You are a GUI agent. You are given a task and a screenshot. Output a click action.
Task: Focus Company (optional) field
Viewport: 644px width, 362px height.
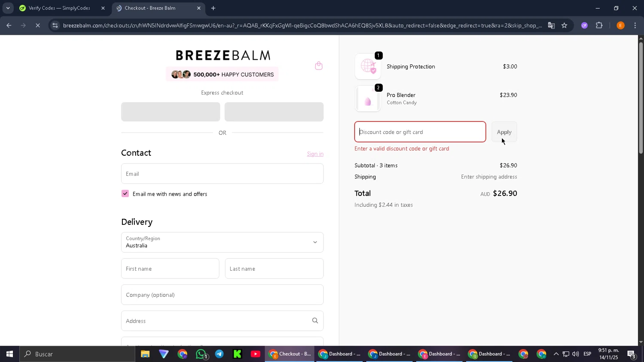222,295
